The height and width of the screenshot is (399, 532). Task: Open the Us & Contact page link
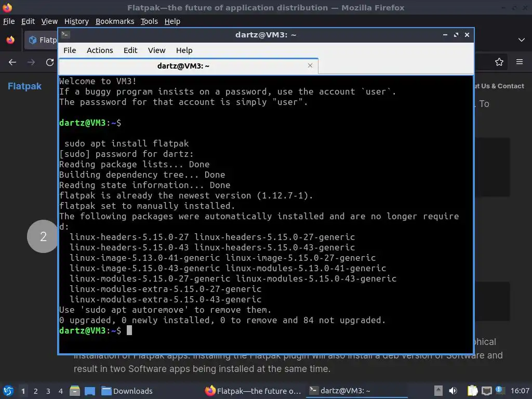(499, 86)
